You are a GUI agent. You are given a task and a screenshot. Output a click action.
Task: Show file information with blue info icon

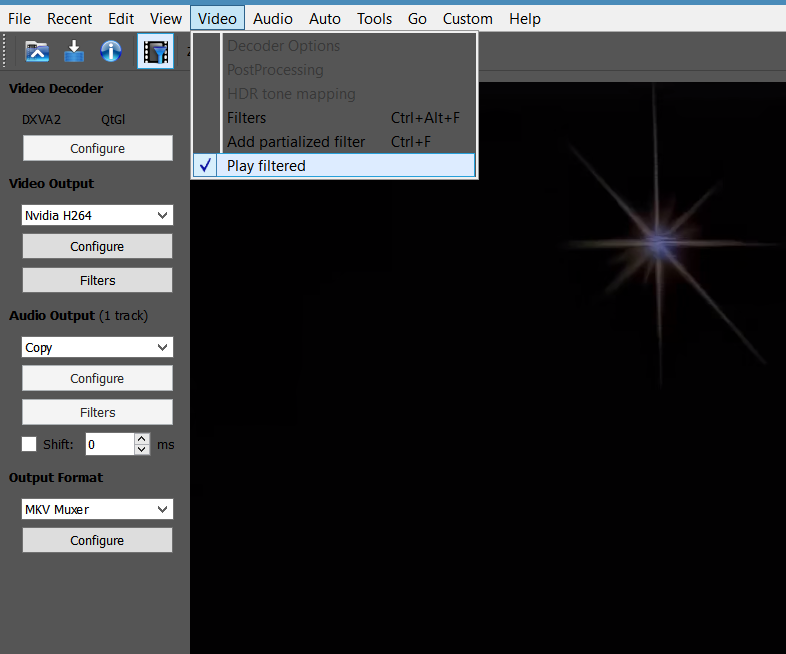pos(111,51)
